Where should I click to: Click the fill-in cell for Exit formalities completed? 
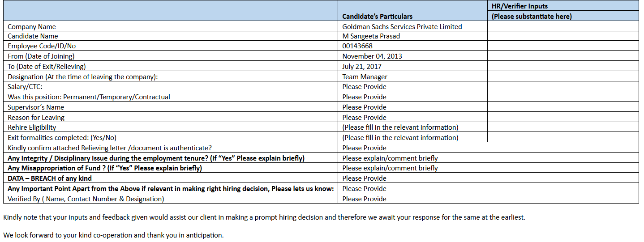pos(400,138)
